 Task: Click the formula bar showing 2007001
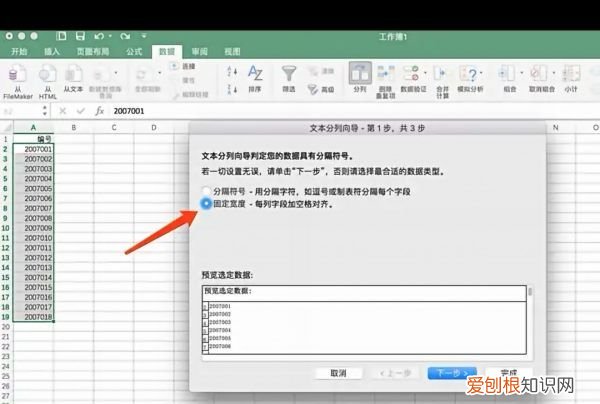pyautogui.click(x=354, y=111)
